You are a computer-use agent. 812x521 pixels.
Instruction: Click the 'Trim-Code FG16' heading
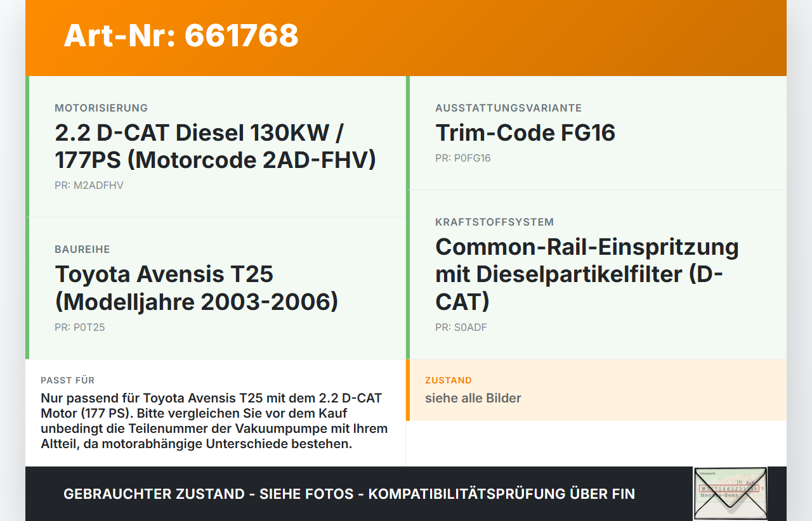[x=525, y=132]
